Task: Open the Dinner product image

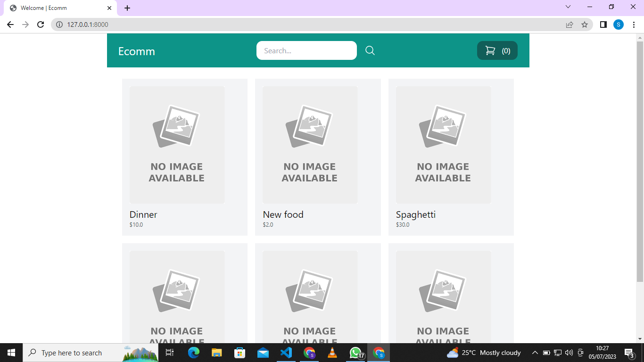Action: (x=177, y=145)
